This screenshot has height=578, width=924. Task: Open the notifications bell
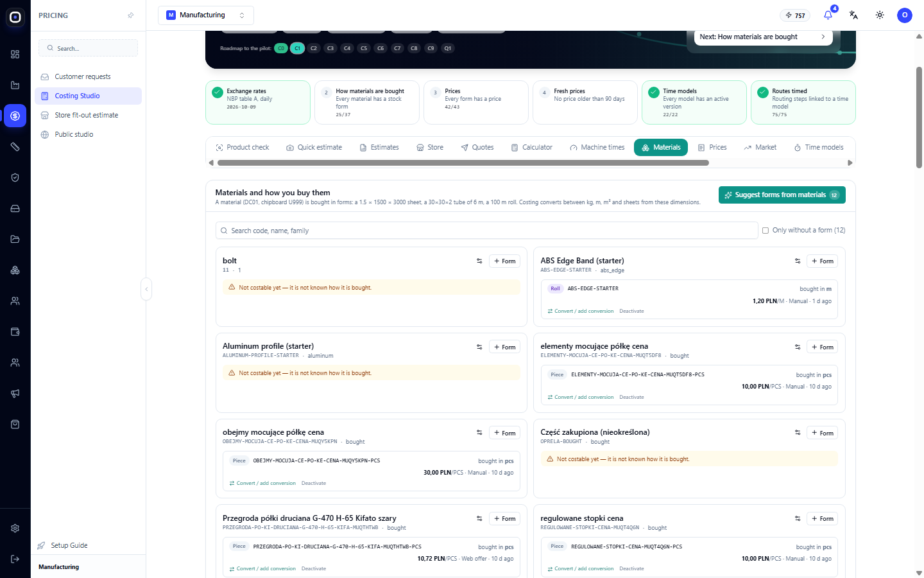[828, 15]
